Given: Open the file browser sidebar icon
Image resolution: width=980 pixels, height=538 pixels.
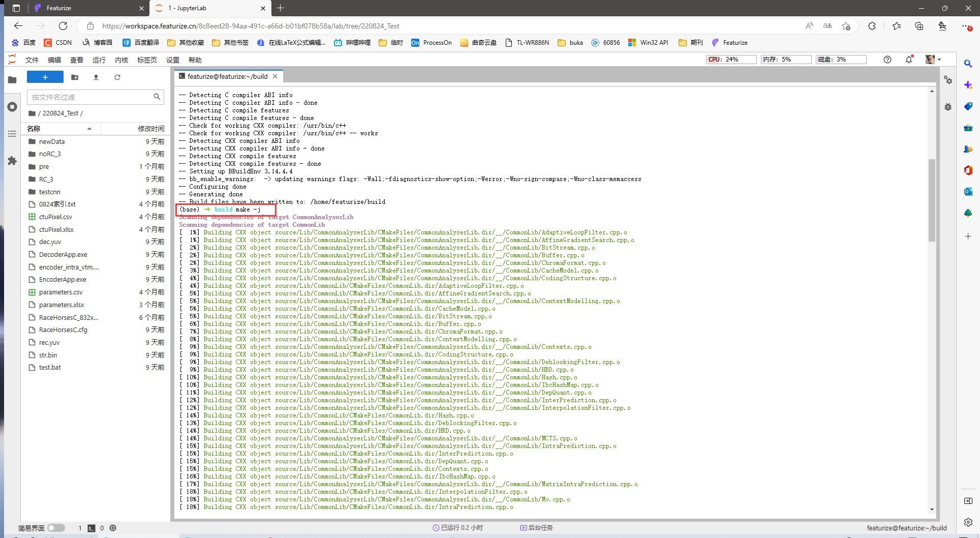Looking at the screenshot, I should point(12,80).
